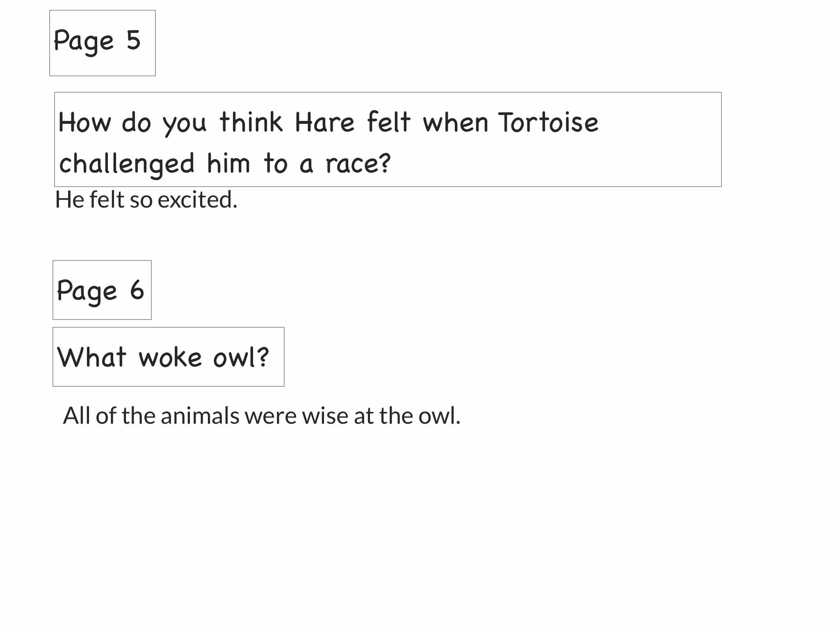This screenshot has height=630, width=840.
Task: Place cursor on the word "excited."
Action: (198, 200)
